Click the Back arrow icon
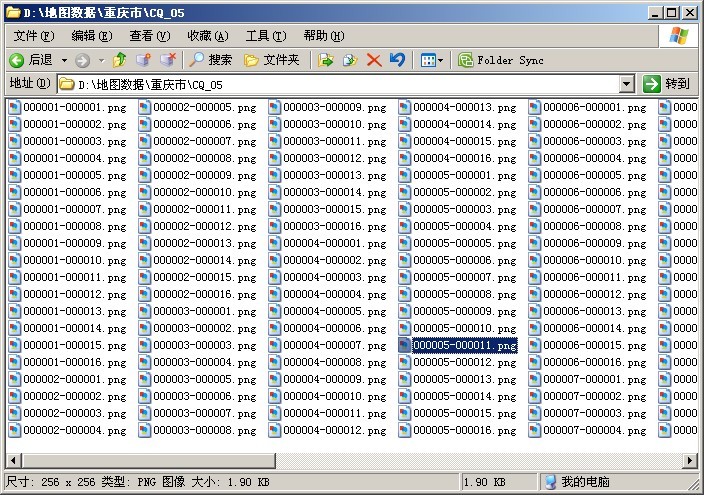Screen dimensions: 704x495 [17, 60]
